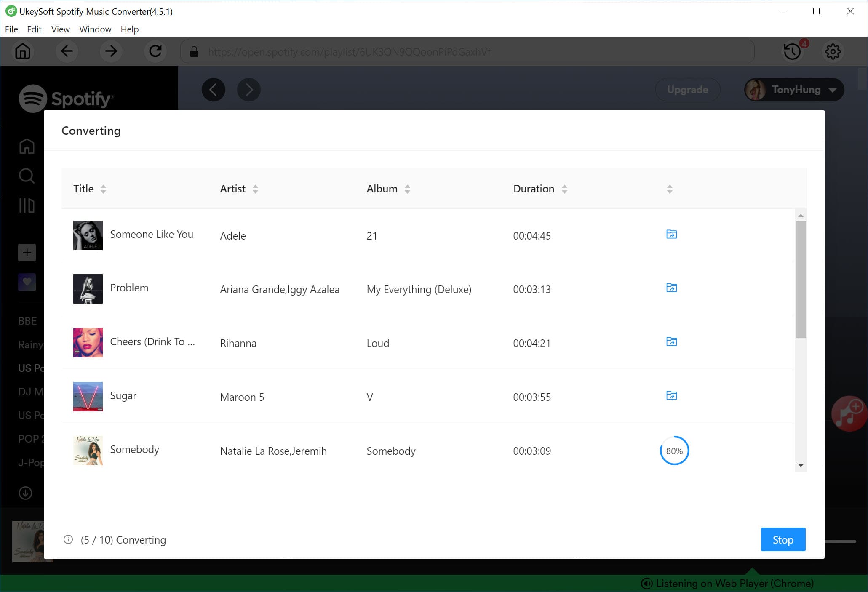Scroll down the converting tracks list
This screenshot has height=592, width=868.
click(x=799, y=465)
